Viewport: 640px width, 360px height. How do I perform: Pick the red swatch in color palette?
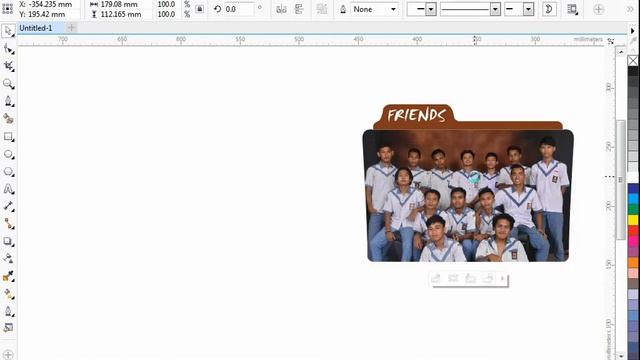click(633, 231)
